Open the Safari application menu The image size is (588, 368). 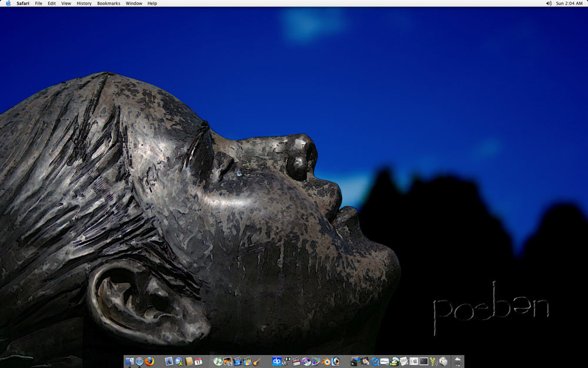23,4
